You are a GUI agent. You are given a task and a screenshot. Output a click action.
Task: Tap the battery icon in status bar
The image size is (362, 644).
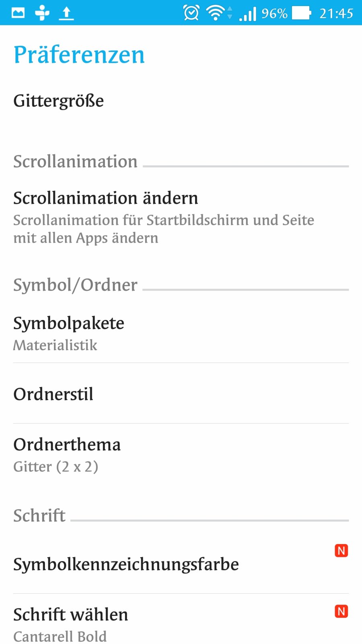pos(301,13)
